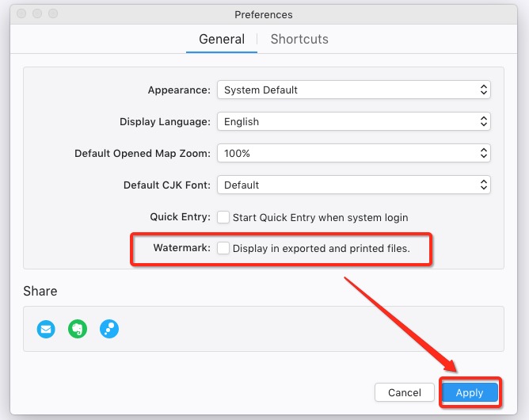The height and width of the screenshot is (420, 529).
Task: Click the Cancel button
Action: [x=405, y=392]
